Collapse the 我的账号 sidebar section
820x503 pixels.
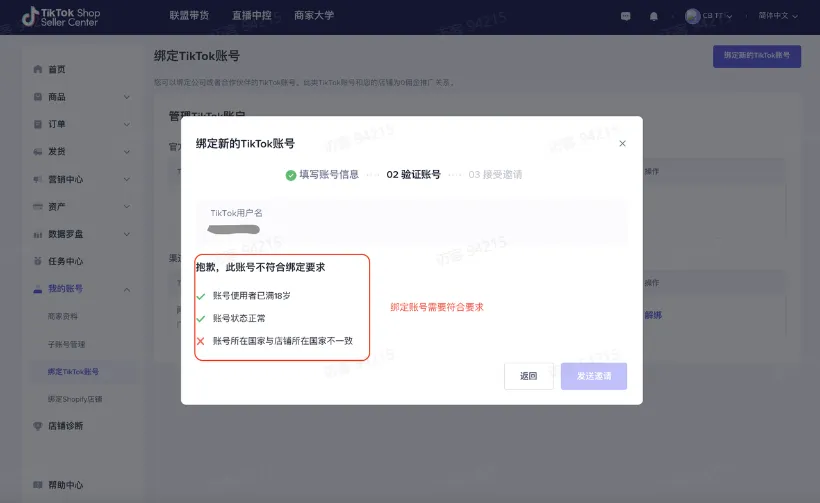click(x=127, y=290)
